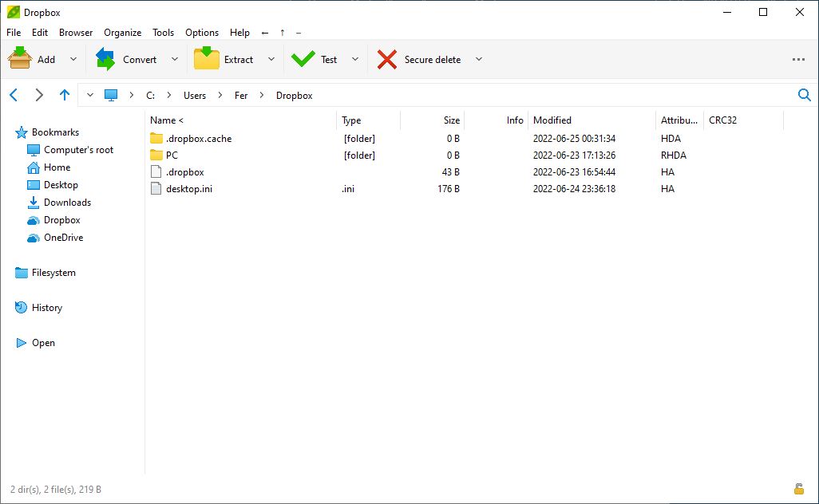Click the History clock icon in sidebar
Viewport: 819px width, 504px height.
[x=21, y=308]
